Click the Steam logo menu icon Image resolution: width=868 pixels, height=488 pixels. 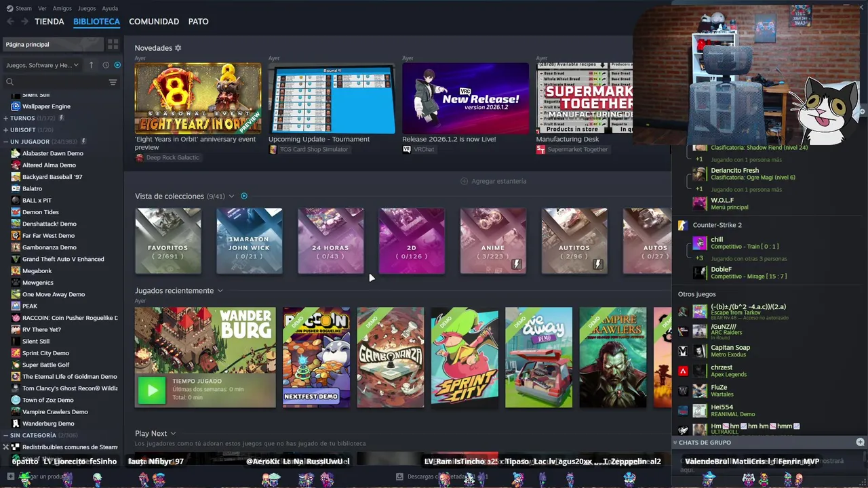[x=9, y=8]
